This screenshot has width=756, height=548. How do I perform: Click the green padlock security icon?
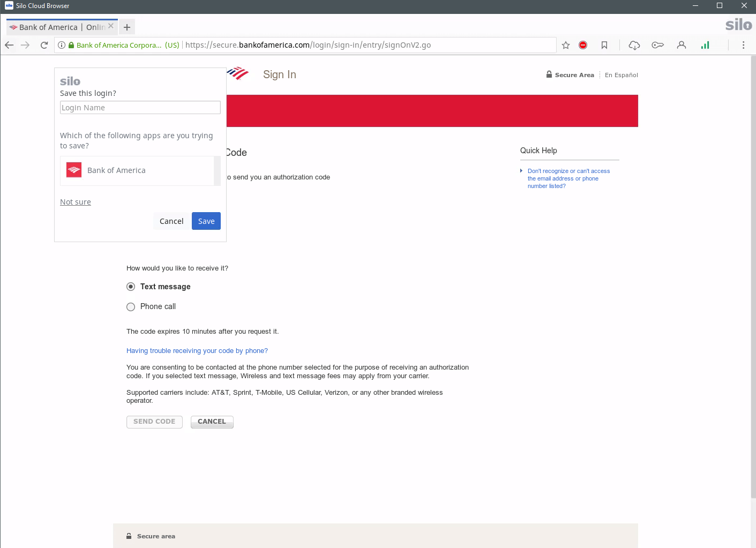[71, 45]
